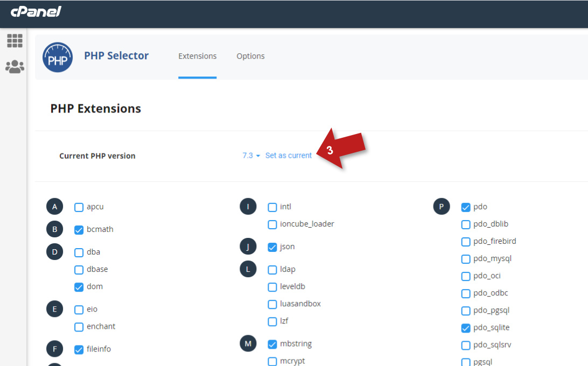
Task: Click the PHP Selector title text
Action: (116, 55)
